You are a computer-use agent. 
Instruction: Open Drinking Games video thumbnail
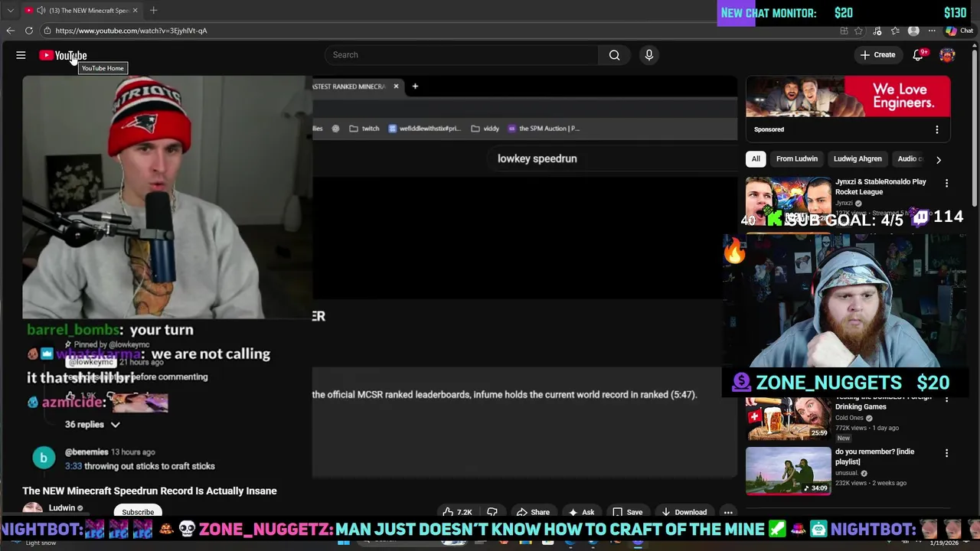pos(788,419)
